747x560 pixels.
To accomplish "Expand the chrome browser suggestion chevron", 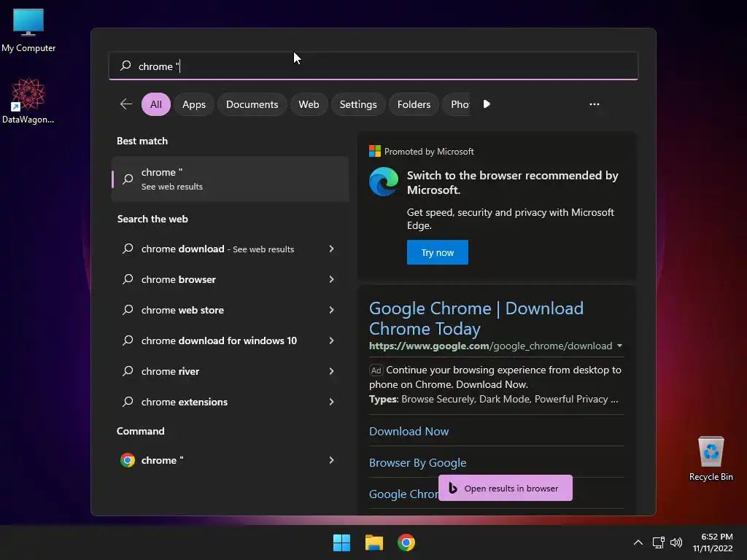I will pyautogui.click(x=332, y=279).
